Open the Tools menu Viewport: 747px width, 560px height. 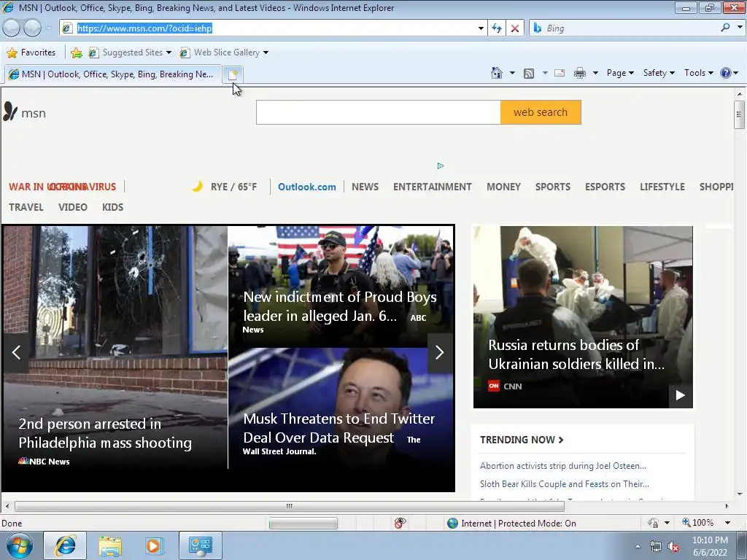[x=698, y=73]
